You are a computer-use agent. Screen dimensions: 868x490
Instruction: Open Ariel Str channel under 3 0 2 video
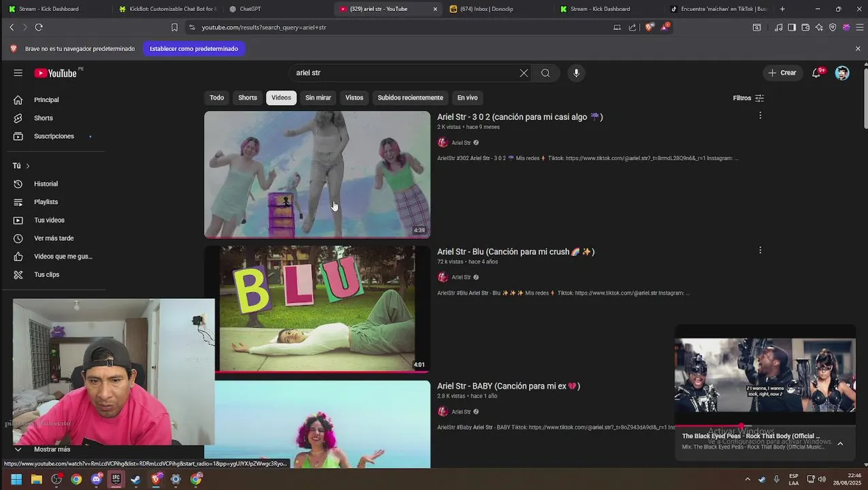[461, 143]
